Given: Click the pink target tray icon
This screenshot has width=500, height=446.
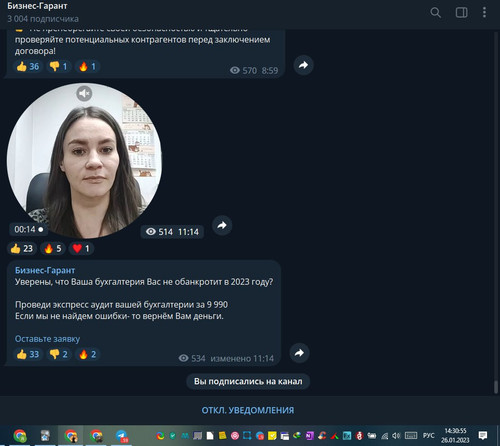Looking at the screenshot, I should click(x=235, y=436).
